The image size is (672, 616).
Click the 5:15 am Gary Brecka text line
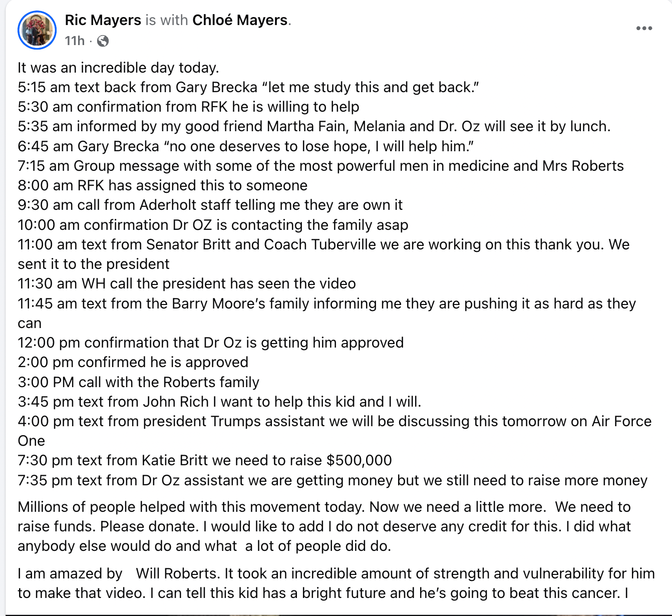pos(248,87)
